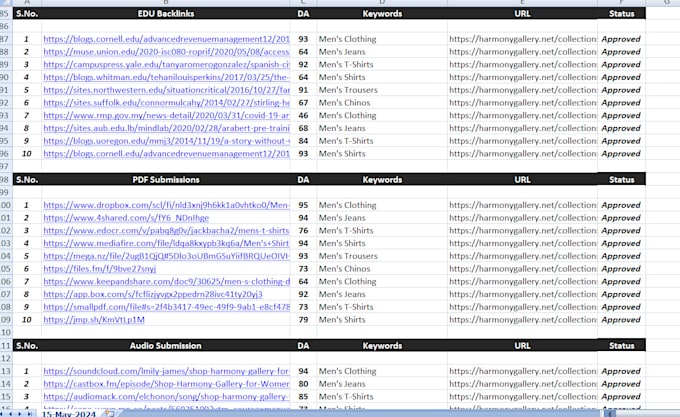Open the audiomack.com song link
This screenshot has height=417, width=680.
coord(166,397)
